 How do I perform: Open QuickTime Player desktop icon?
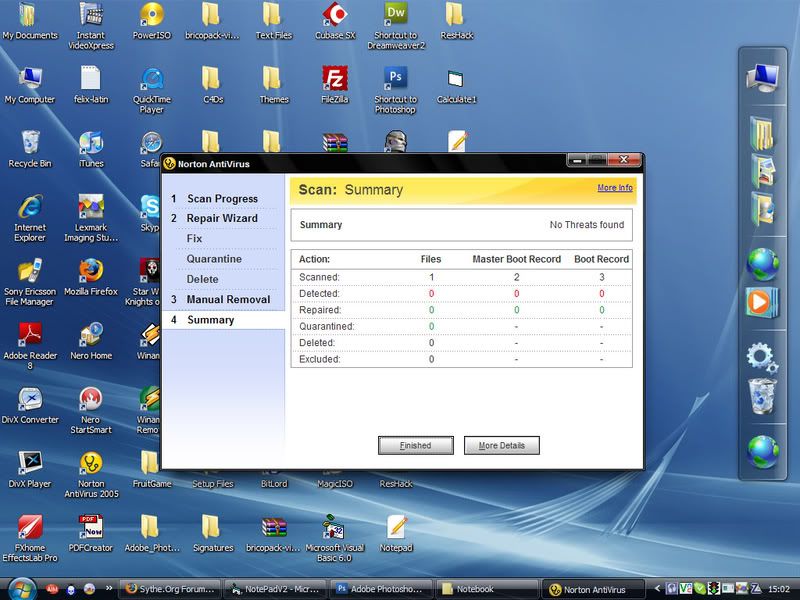tap(152, 89)
